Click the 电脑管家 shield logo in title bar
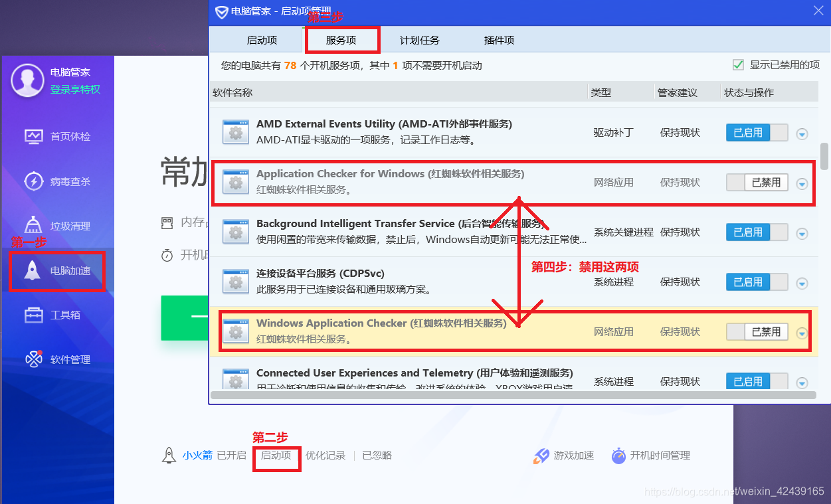Screen dimensions: 831x504 [221, 11]
